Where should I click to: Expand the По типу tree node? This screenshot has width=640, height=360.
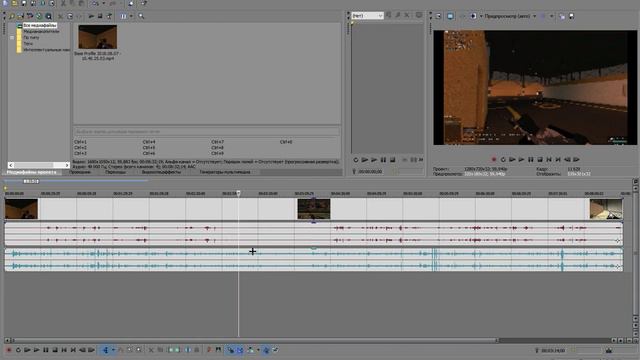[12, 38]
